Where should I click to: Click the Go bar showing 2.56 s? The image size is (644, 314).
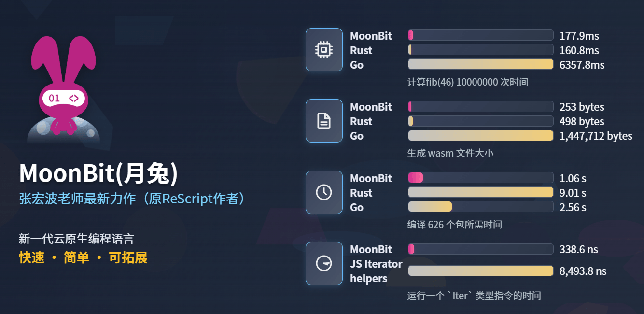[x=480, y=207]
